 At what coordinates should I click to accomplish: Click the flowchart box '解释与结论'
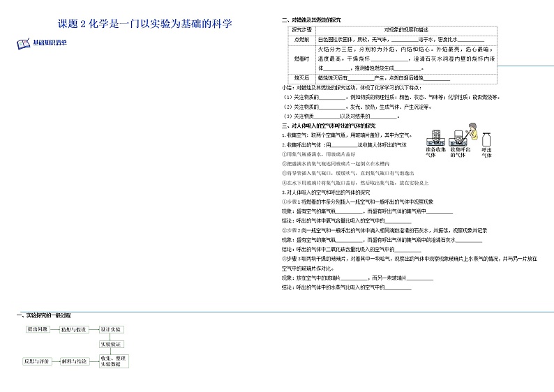pyautogui.click(x=74, y=361)
